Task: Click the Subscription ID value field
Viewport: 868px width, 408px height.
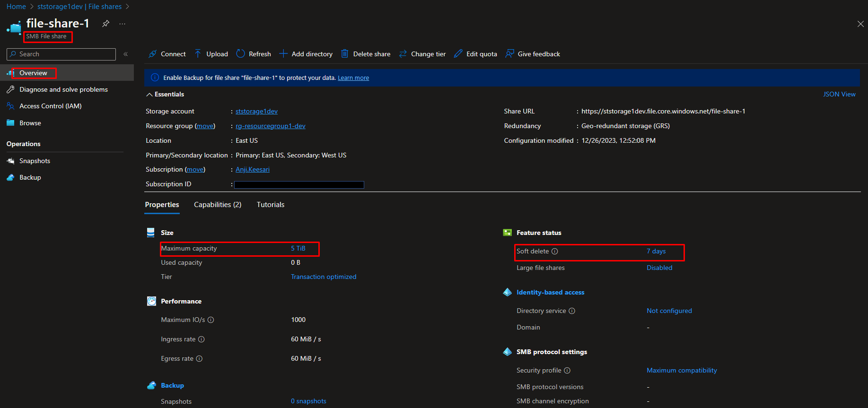Action: click(299, 185)
